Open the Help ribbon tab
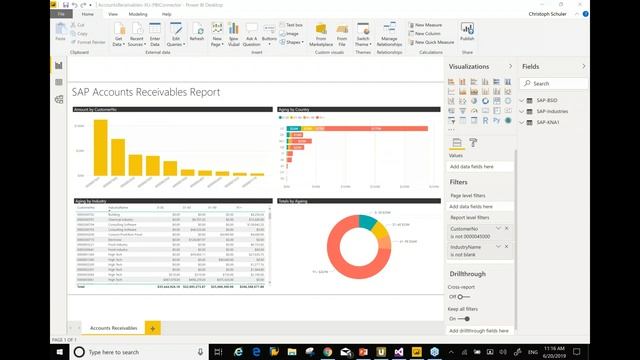640x360 pixels. point(167,14)
